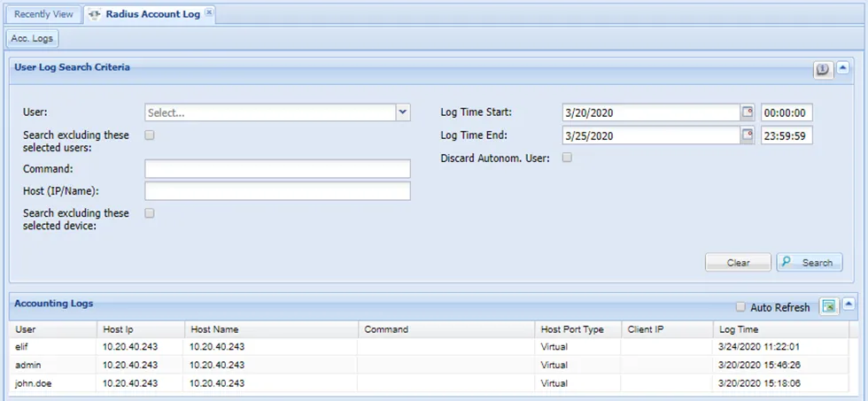Image resolution: width=868 pixels, height=401 pixels.
Task: Open the User dropdown arrow
Action: 403,112
